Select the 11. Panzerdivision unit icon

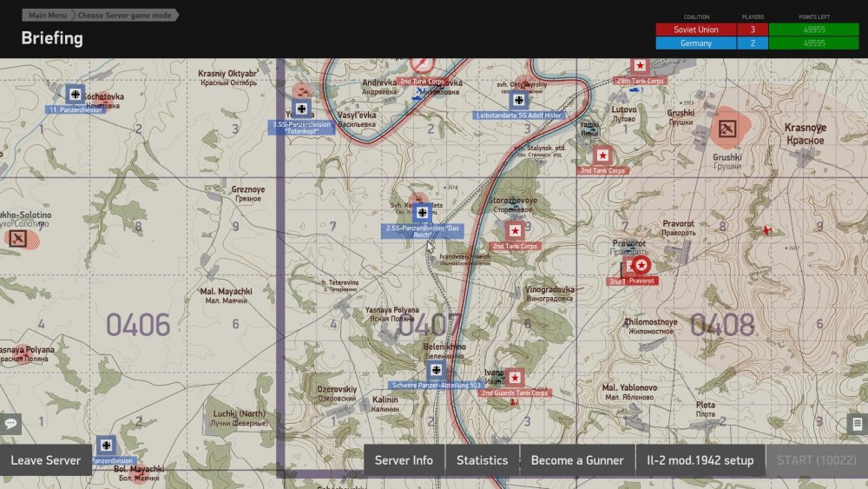[76, 94]
